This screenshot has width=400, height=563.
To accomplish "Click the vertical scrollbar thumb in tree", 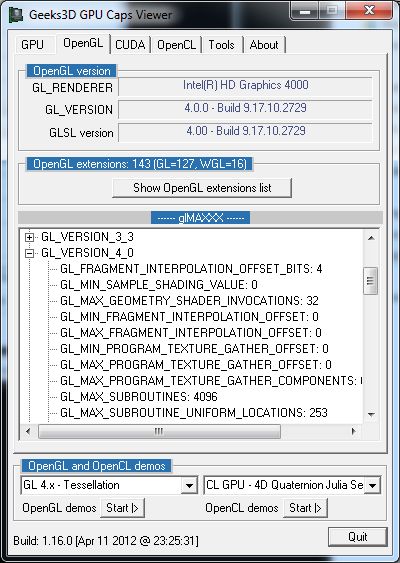I will (x=371, y=281).
